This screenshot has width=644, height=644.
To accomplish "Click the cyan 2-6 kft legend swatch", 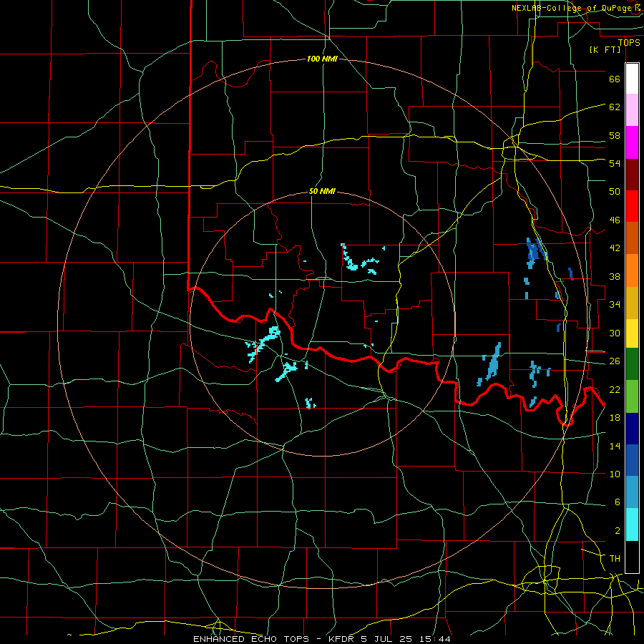I will pyautogui.click(x=632, y=525).
